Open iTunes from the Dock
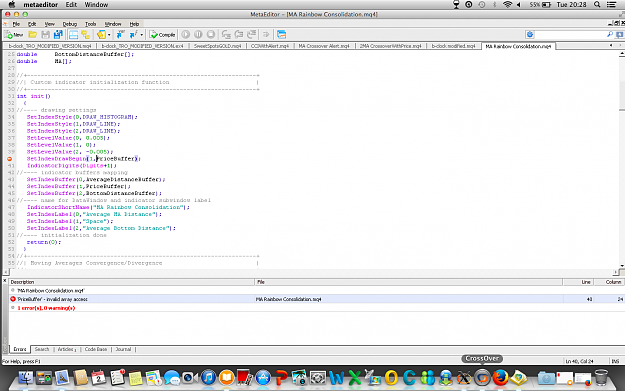625x391 pixels. [208, 377]
